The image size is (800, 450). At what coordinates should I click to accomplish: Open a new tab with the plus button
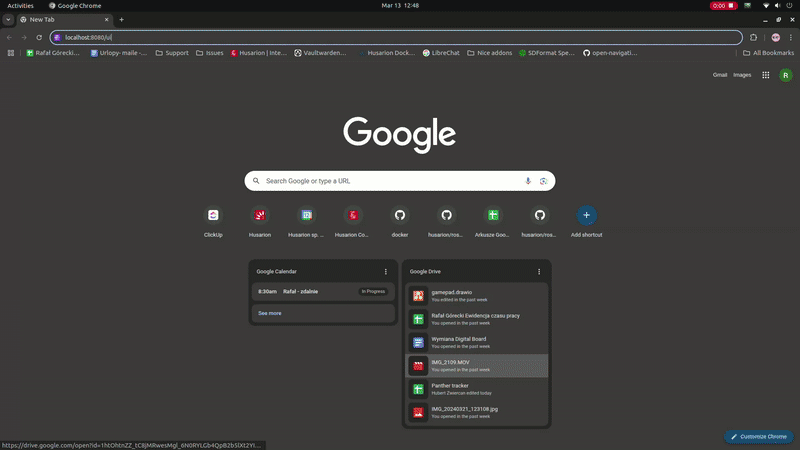121,19
